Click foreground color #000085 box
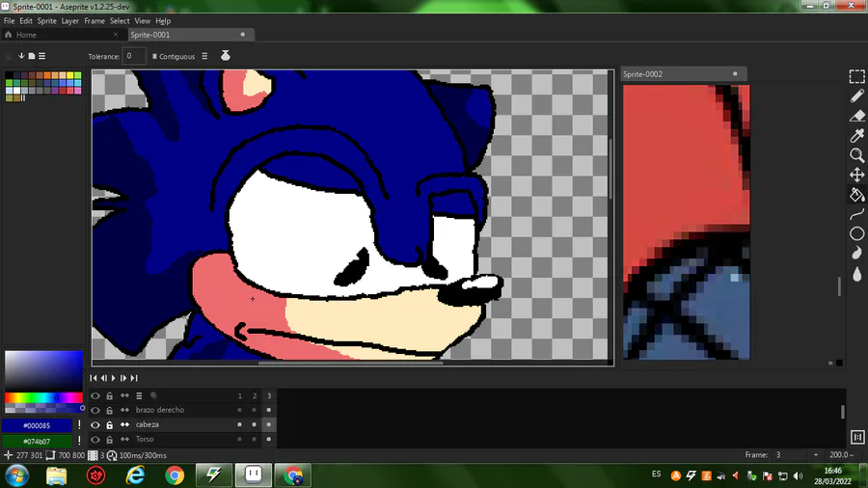868x488 pixels. click(37, 425)
